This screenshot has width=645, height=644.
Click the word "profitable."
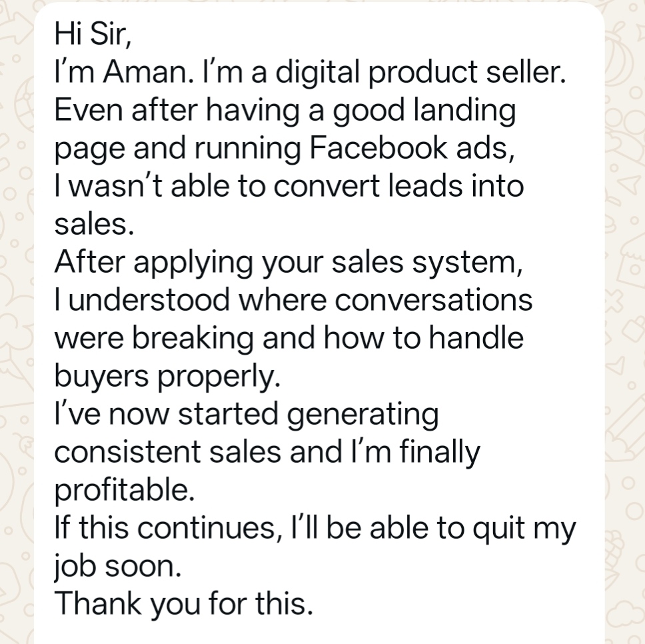125,491
